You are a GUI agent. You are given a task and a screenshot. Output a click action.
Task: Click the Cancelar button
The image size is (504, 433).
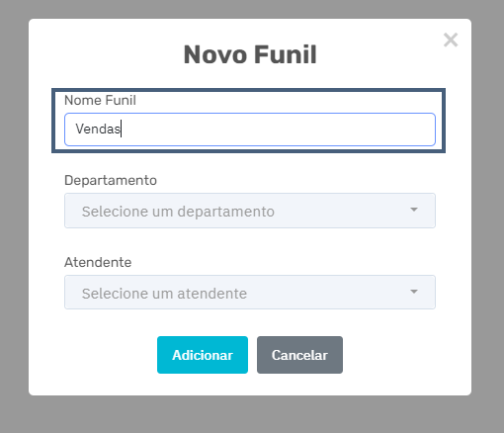click(x=299, y=355)
